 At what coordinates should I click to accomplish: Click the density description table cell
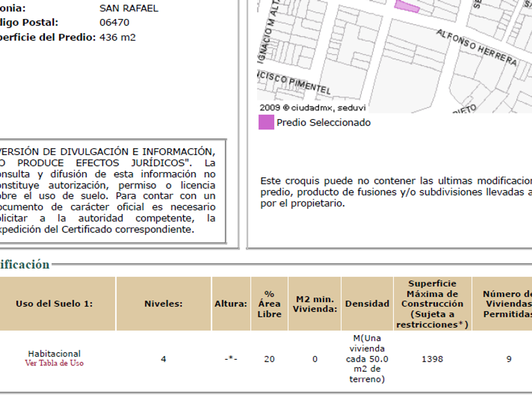(x=367, y=359)
